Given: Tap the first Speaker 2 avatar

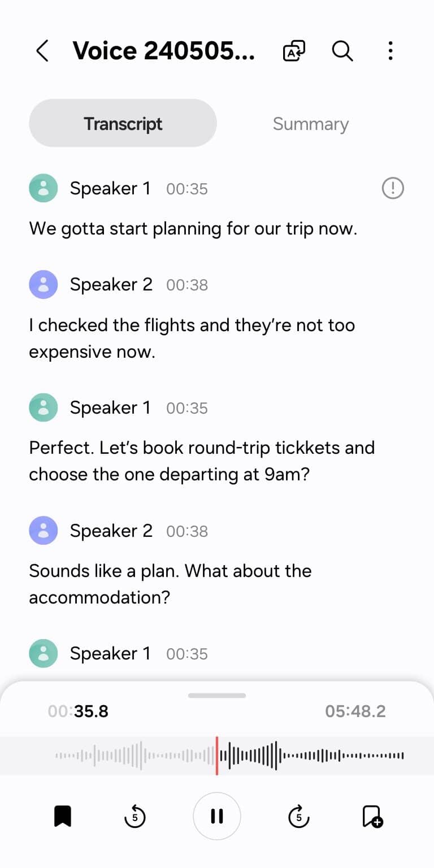Looking at the screenshot, I should pyautogui.click(x=44, y=284).
